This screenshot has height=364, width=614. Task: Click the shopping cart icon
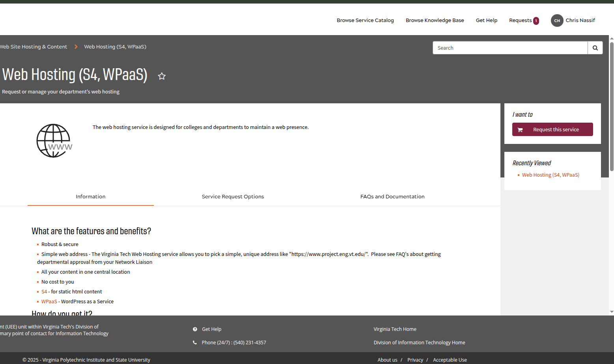click(520, 130)
